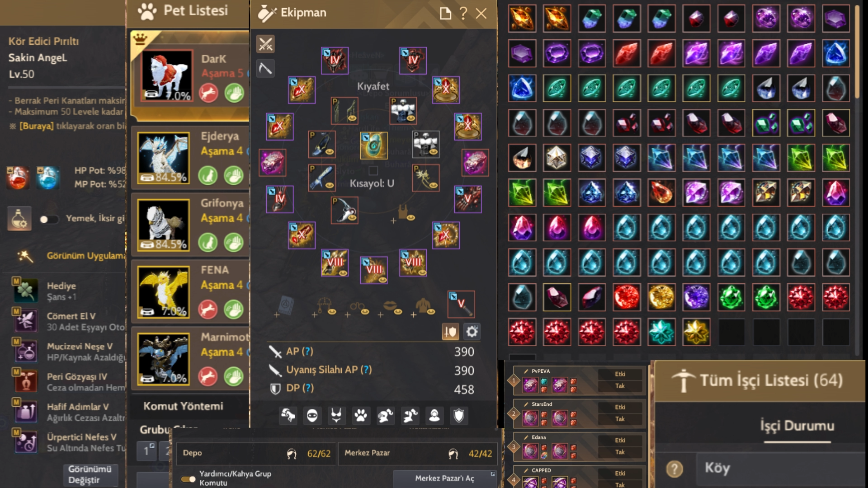
Task: Click the paw icon below DP stats
Action: pyautogui.click(x=361, y=415)
